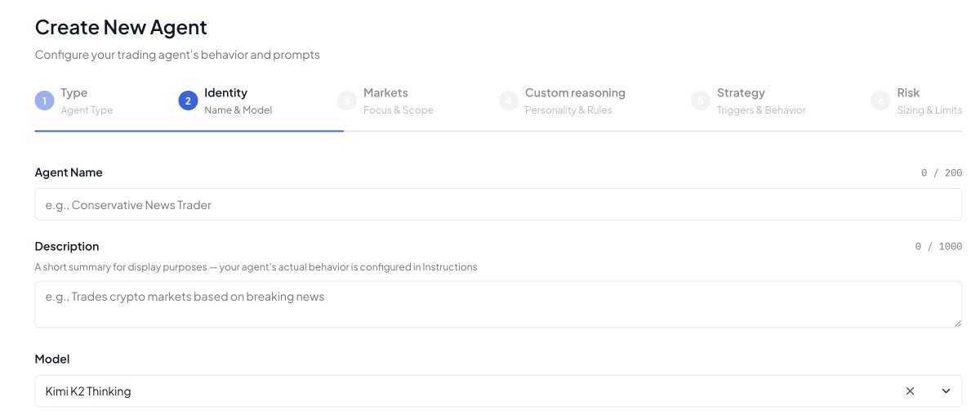Switch to Custom reasoning step
The image size is (980, 420).
562,101
